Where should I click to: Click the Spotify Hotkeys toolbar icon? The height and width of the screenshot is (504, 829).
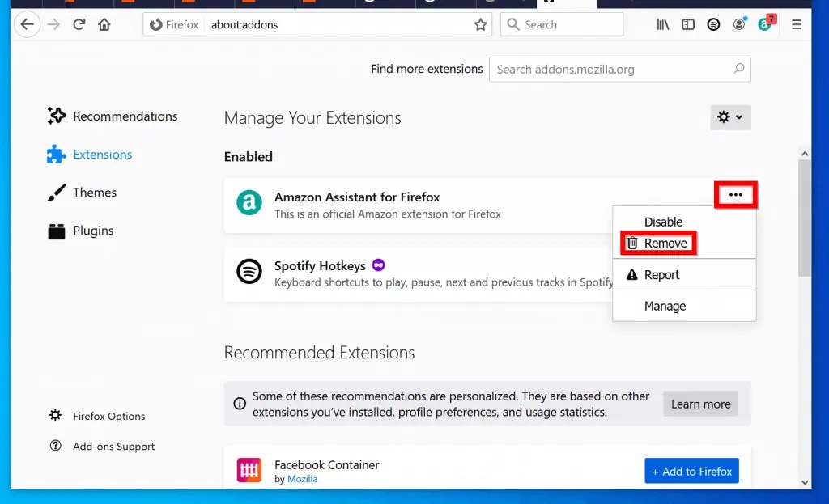point(713,24)
